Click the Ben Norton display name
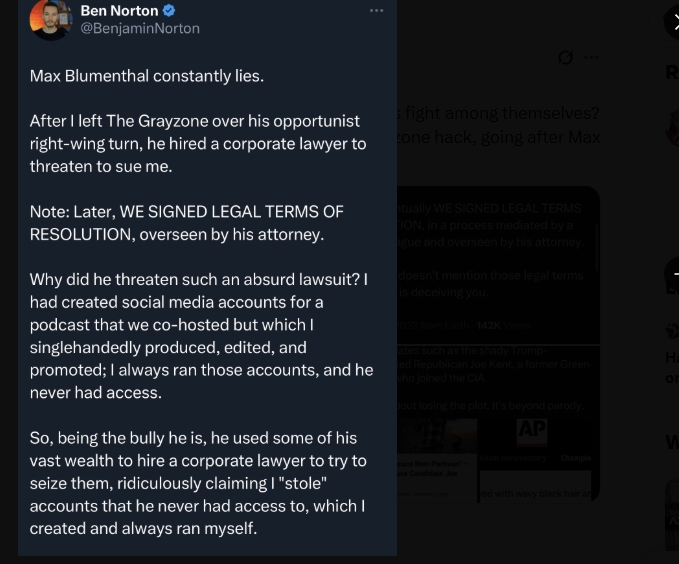Image resolution: width=679 pixels, height=564 pixels. tap(119, 11)
